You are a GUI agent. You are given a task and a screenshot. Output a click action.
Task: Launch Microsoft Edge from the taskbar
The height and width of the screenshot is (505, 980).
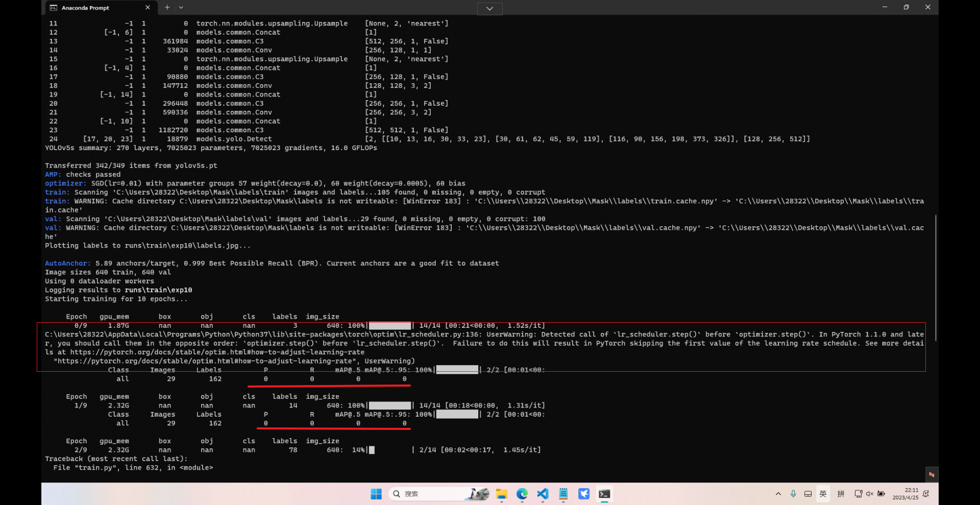tap(522, 494)
